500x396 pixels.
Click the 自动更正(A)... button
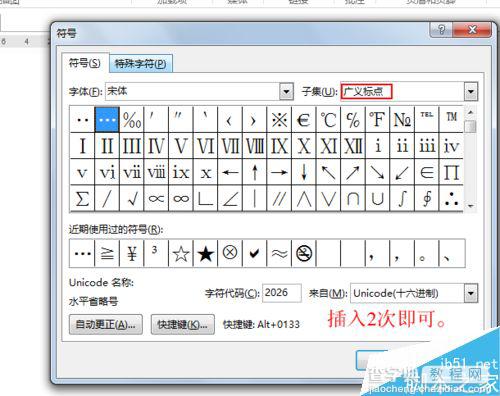click(x=106, y=324)
